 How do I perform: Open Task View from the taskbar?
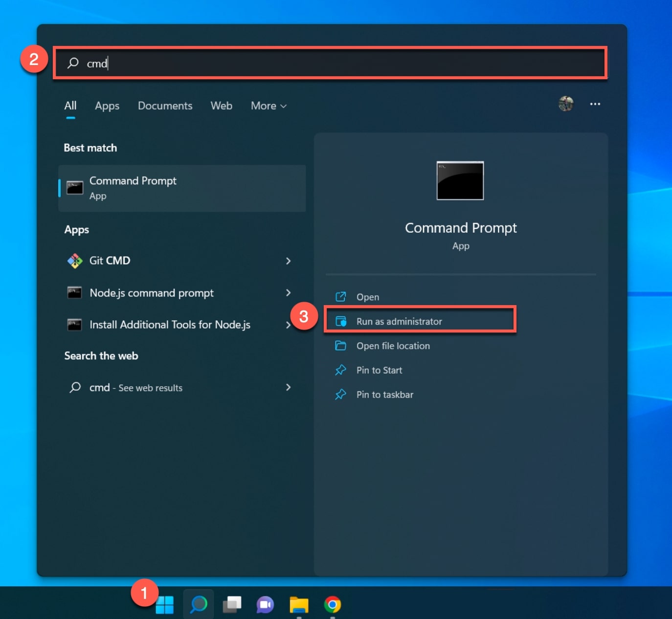[x=232, y=605]
